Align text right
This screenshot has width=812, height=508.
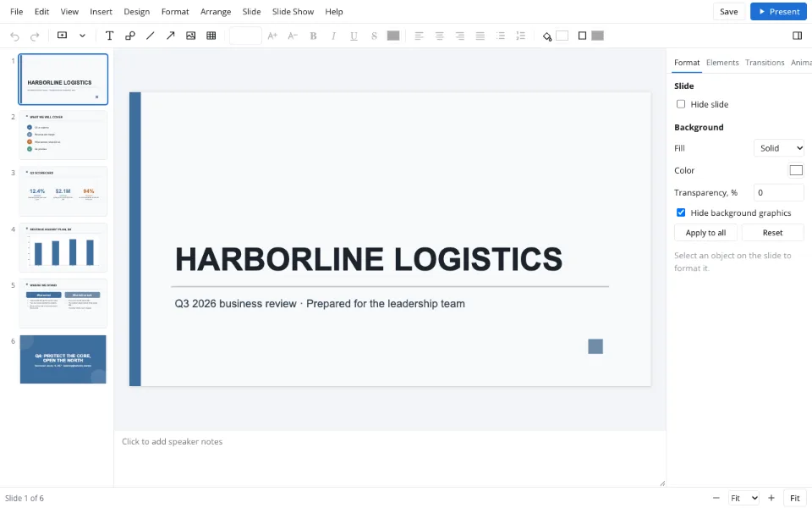pyautogui.click(x=460, y=36)
